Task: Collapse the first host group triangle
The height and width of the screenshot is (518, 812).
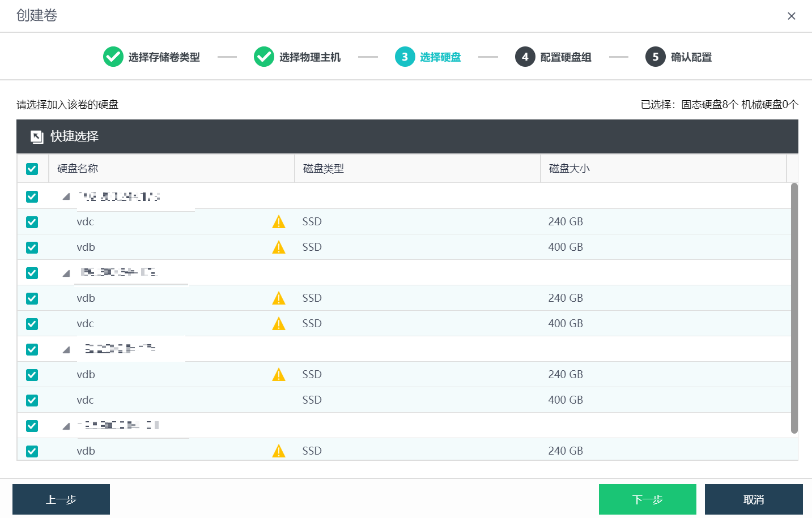Action: [66, 196]
